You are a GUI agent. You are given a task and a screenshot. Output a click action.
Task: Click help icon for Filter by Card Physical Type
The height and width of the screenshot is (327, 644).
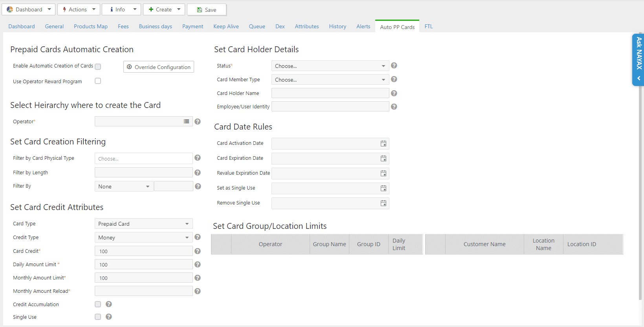point(198,158)
